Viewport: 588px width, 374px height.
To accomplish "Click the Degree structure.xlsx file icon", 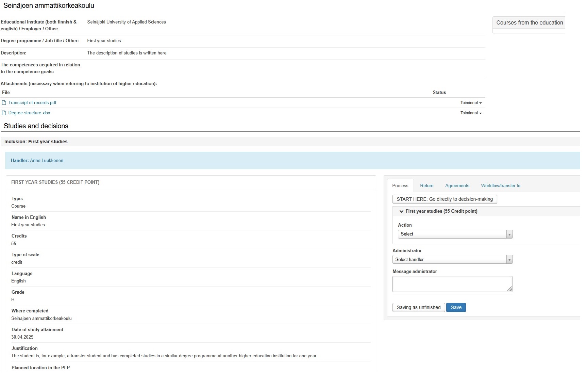I will tap(4, 113).
